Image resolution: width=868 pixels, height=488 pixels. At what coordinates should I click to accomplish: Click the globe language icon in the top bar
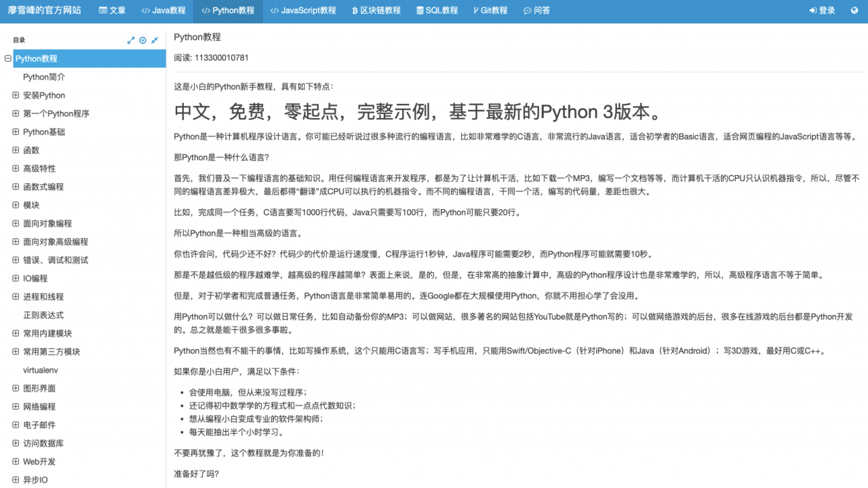click(854, 11)
